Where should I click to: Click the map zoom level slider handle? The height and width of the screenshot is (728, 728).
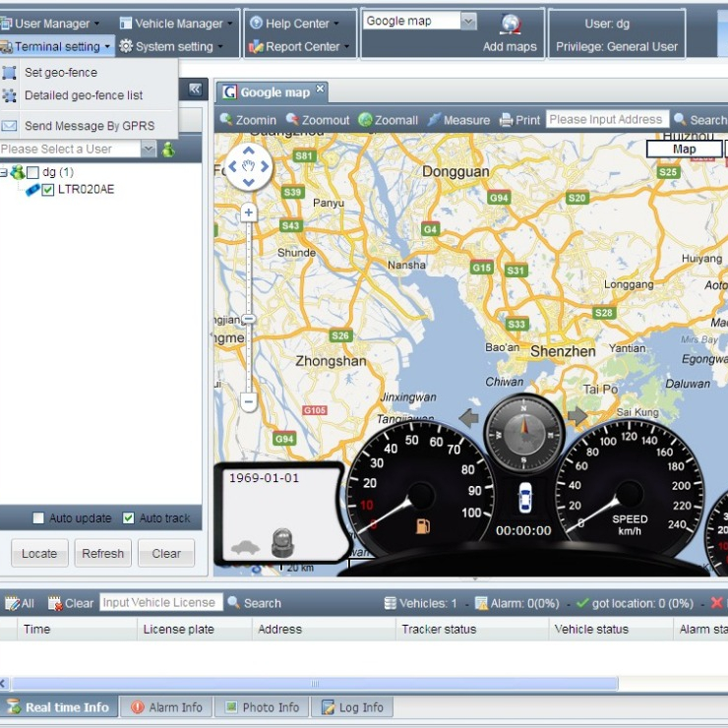(x=249, y=319)
